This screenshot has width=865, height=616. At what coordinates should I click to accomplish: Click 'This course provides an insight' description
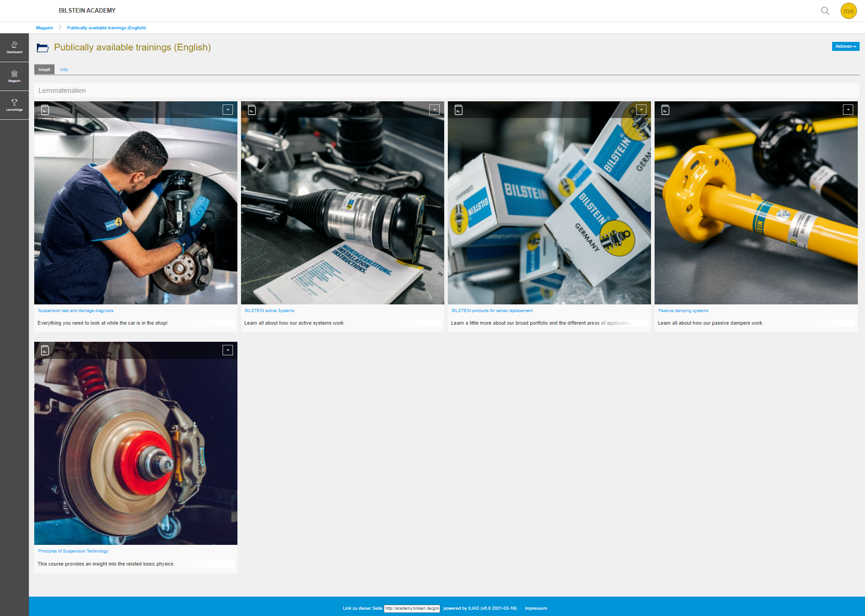click(106, 564)
